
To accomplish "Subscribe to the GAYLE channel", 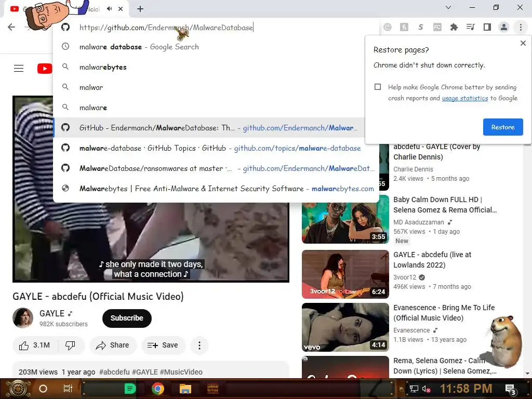I will tap(127, 318).
